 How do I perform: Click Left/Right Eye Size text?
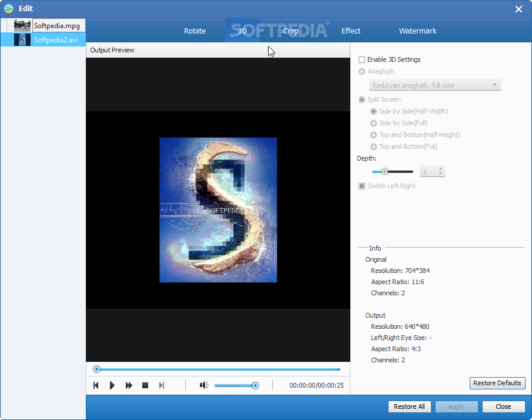pyautogui.click(x=401, y=338)
